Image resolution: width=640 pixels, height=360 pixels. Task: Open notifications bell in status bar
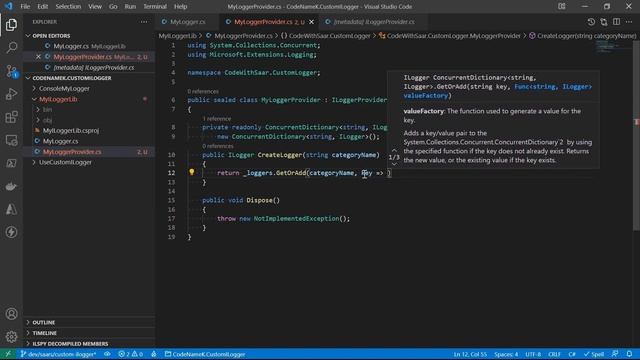[x=629, y=354]
